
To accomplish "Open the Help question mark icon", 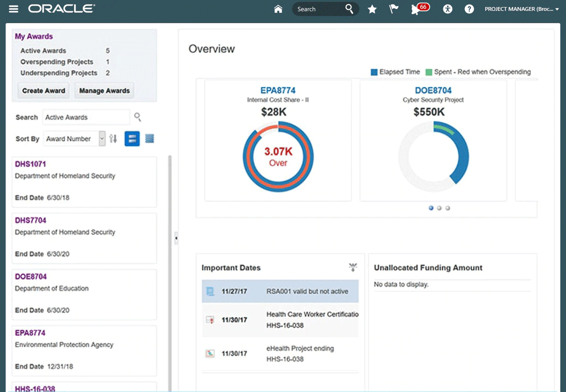I will click(x=469, y=9).
